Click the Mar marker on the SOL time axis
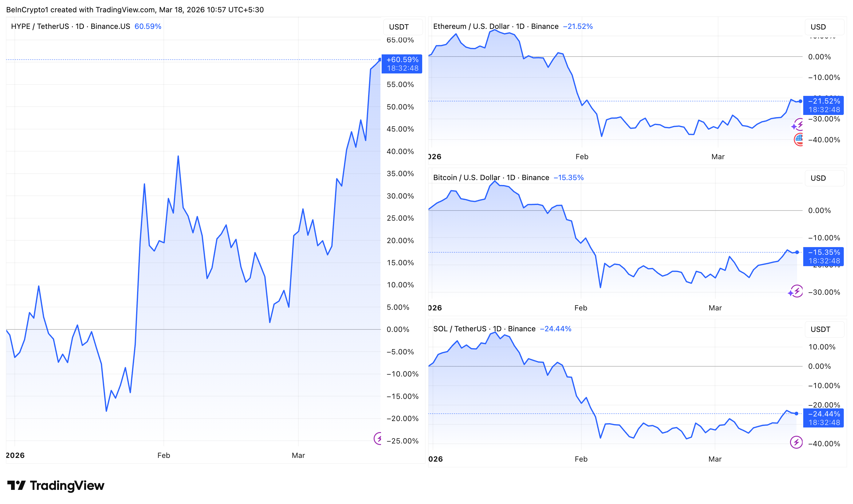 coord(715,459)
